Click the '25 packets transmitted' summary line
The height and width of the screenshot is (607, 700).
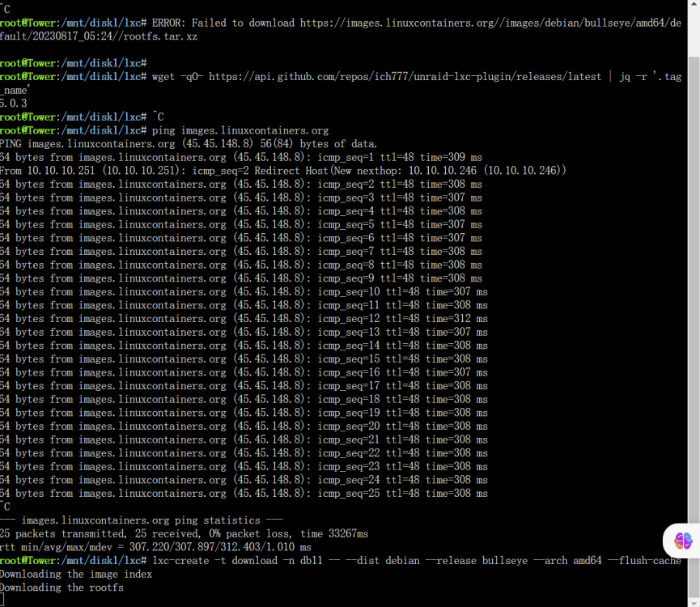click(x=184, y=534)
